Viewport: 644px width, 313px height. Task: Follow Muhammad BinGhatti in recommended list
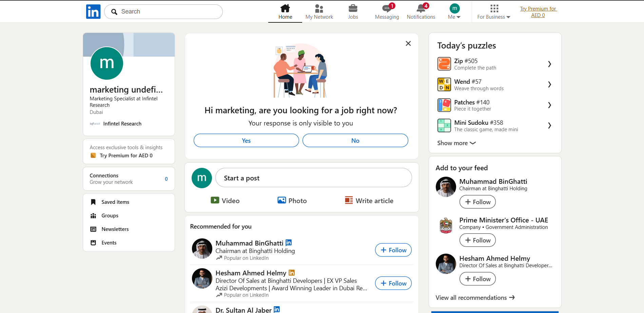click(x=393, y=250)
